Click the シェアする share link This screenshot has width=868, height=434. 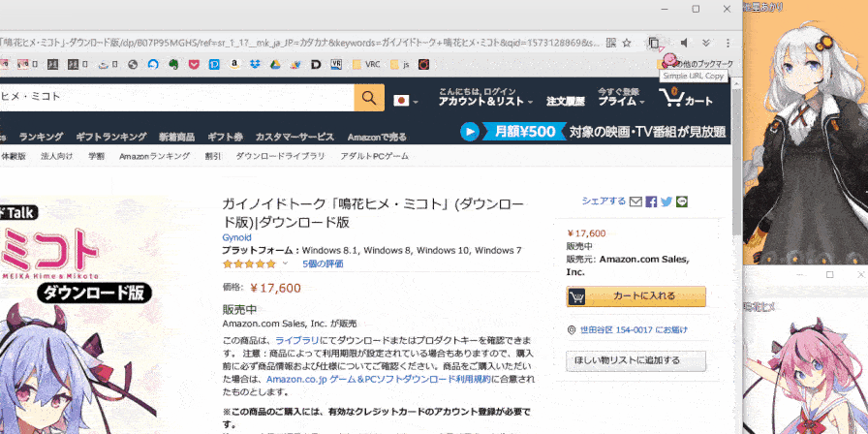click(x=604, y=201)
